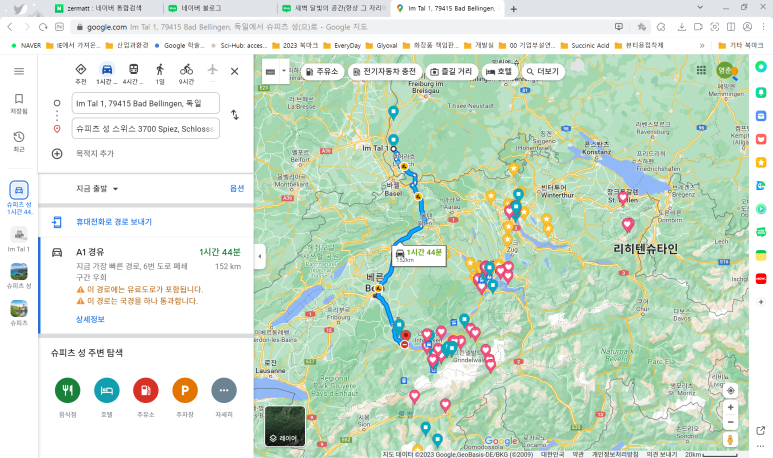Click the 의견 보내기 footer link
Viewport: 773px width, 458px height.
pyautogui.click(x=662, y=454)
